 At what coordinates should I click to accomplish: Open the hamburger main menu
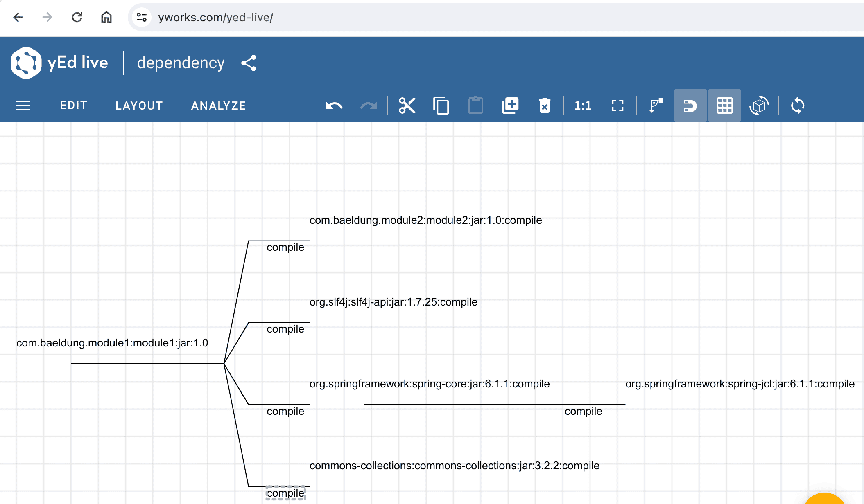coord(23,106)
